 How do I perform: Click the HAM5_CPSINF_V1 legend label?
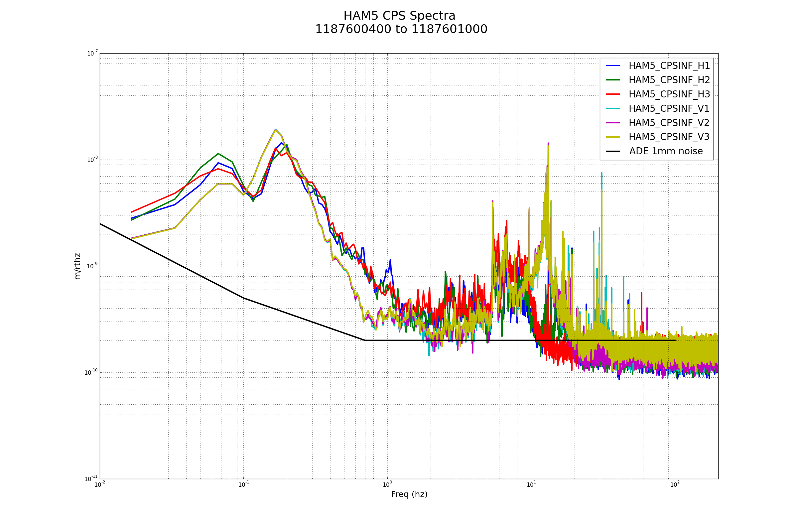point(669,109)
